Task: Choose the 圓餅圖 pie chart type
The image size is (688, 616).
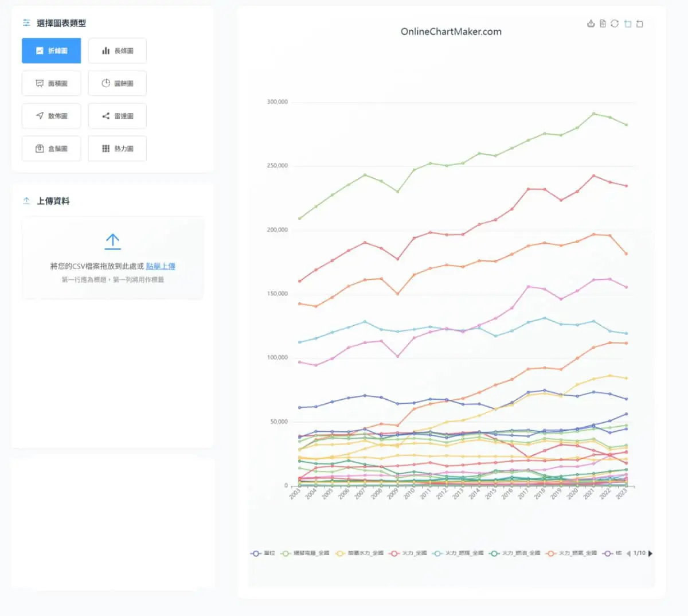Action: 117,83
